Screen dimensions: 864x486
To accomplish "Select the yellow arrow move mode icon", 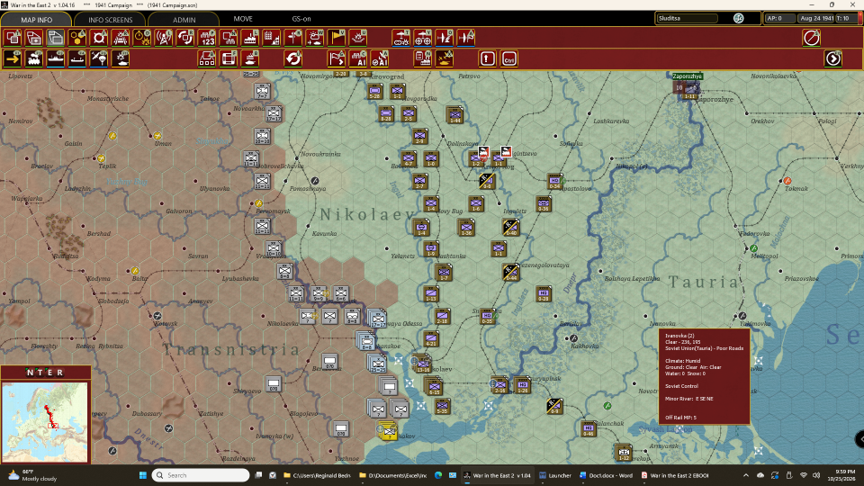I will [13, 58].
